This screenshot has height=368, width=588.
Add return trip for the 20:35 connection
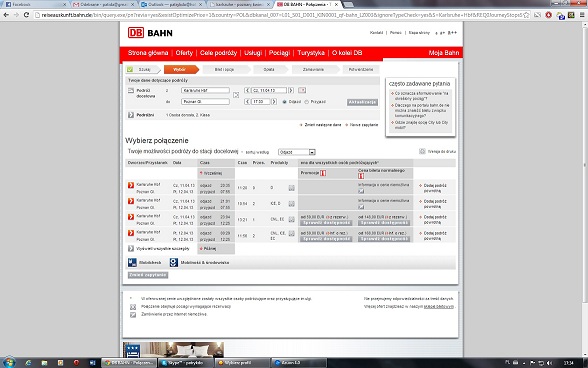433,188
